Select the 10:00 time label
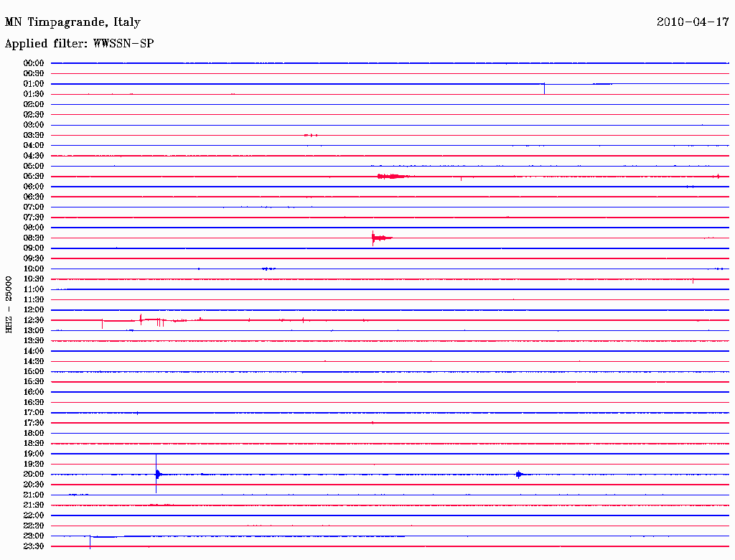 (34, 269)
